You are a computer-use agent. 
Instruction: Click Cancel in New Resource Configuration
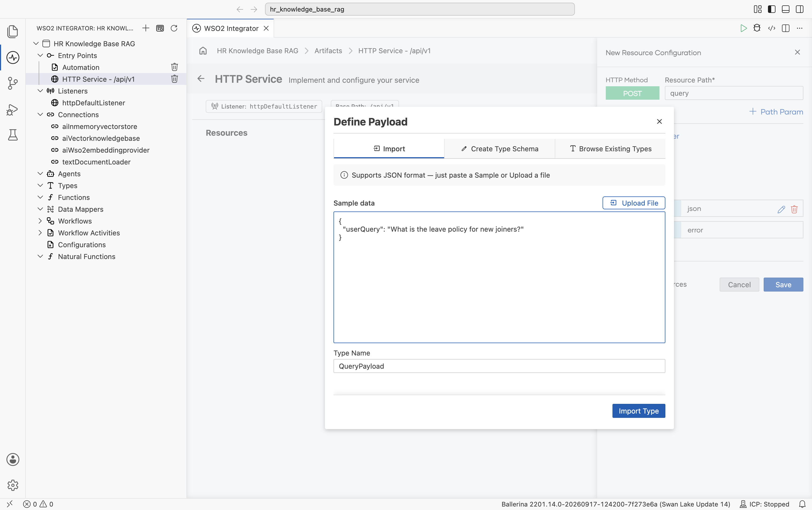coord(739,285)
